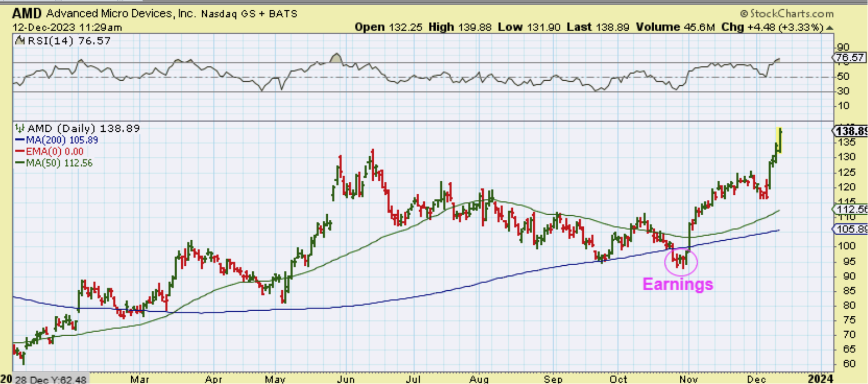Select the Last 138.89 value in the header

tap(598, 27)
